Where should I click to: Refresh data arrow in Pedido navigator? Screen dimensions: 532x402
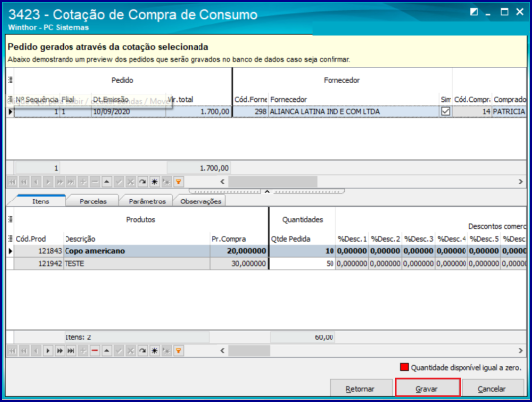click(x=143, y=182)
